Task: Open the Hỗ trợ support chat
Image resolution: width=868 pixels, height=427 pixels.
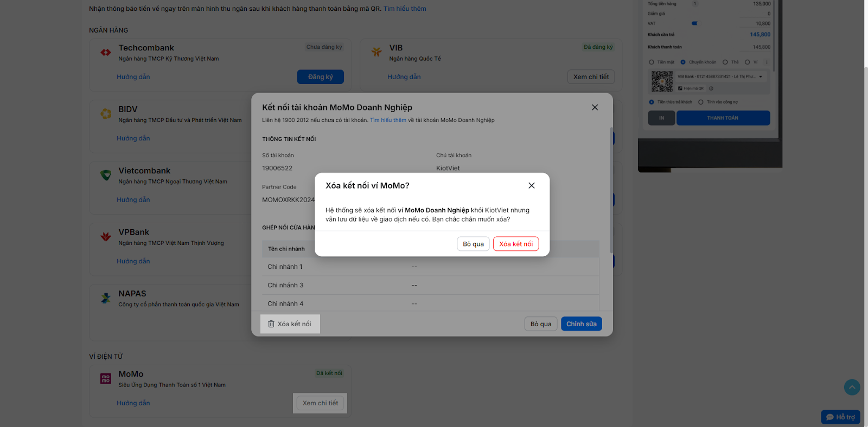Action: click(840, 417)
